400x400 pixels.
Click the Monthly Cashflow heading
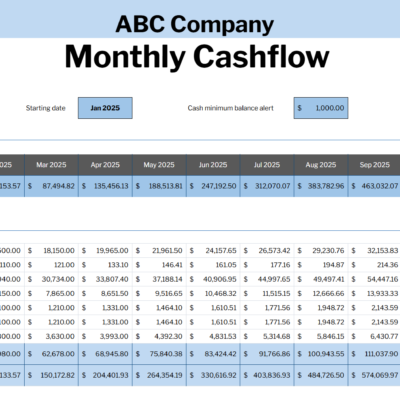tap(197, 57)
